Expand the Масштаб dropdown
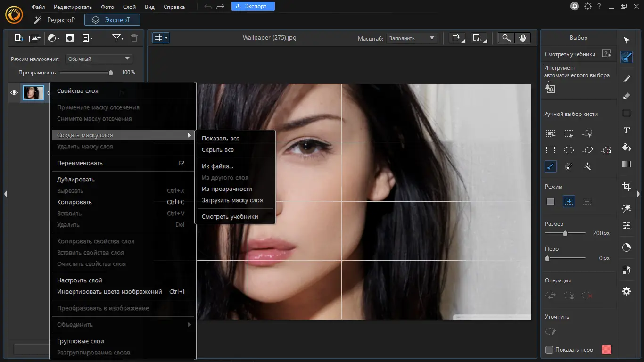 pos(412,38)
